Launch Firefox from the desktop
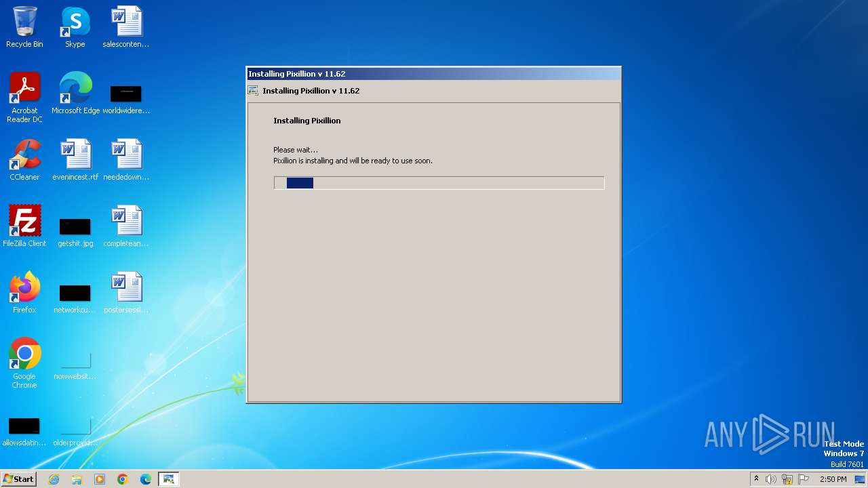868x488 pixels. 24,293
